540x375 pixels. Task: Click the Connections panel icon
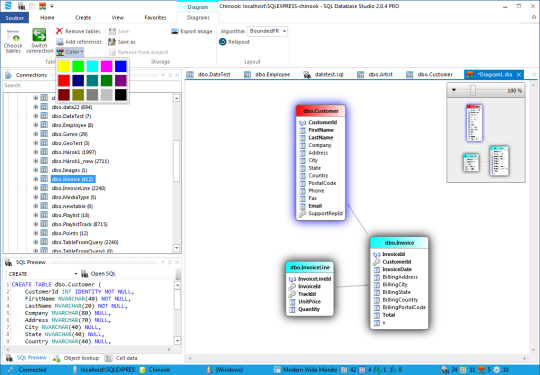9,75
